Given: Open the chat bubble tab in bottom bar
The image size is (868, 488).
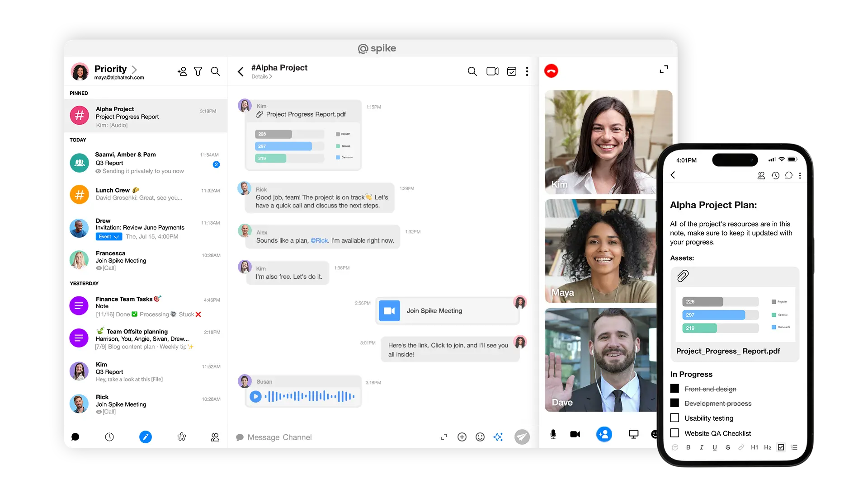Looking at the screenshot, I should coord(75,437).
